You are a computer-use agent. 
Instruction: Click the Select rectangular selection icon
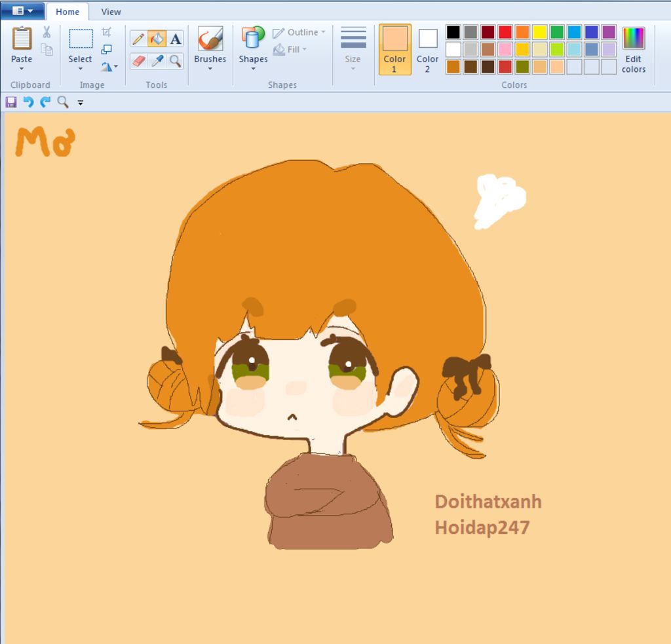[81, 39]
